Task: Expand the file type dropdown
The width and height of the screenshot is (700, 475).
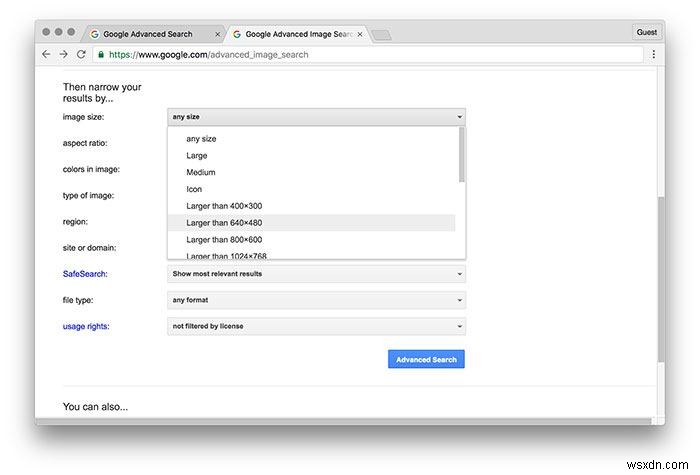Action: click(x=316, y=299)
